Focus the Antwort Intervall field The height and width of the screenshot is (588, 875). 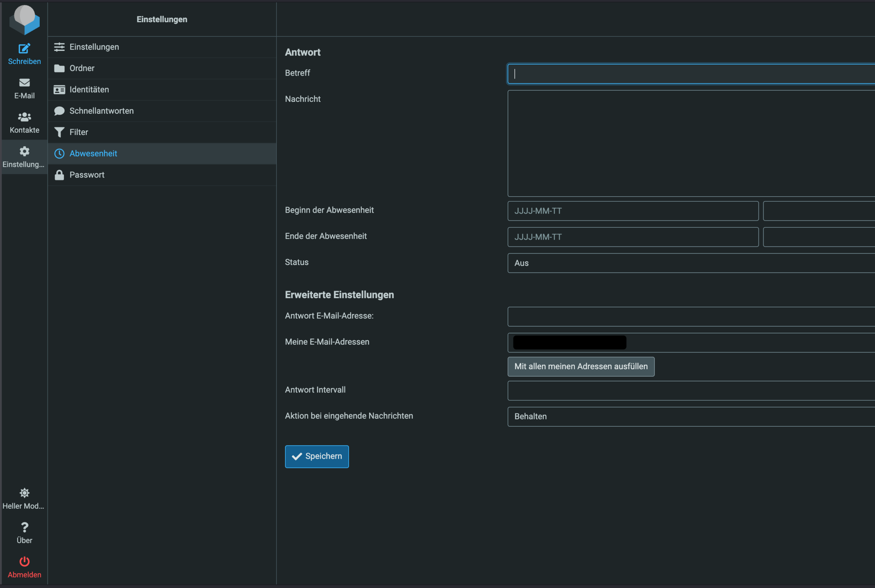(690, 391)
